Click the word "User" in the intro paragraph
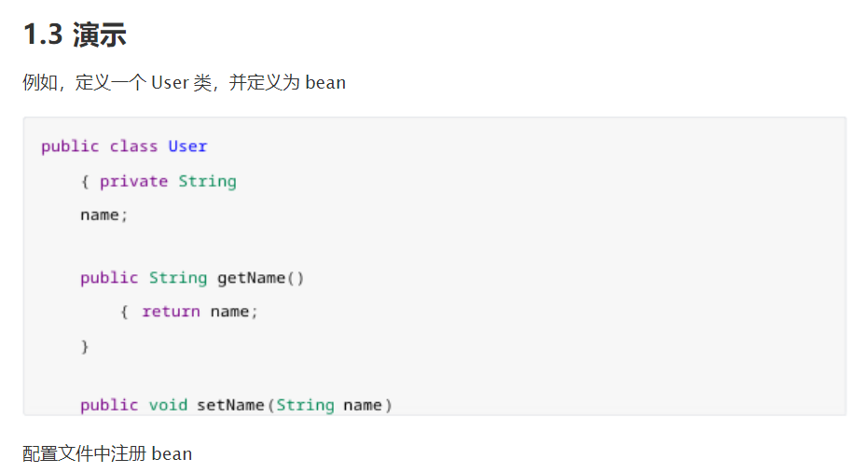Screen dimensions: 868x473 (170, 83)
